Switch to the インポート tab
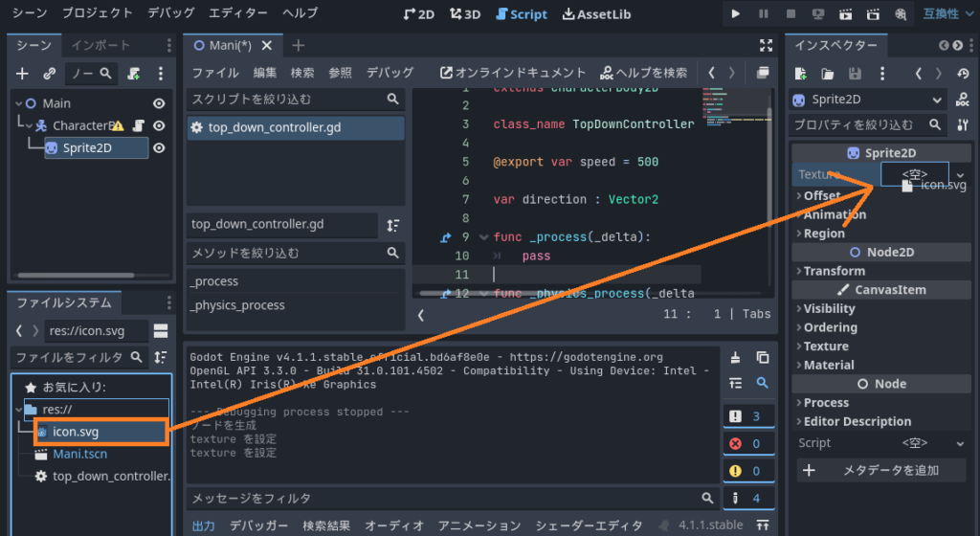Image resolution: width=980 pixels, height=536 pixels. tap(100, 45)
